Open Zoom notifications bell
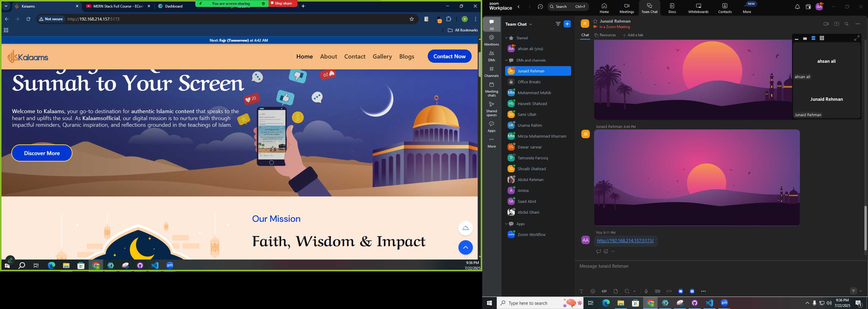This screenshot has width=868, height=309. [x=797, y=7]
